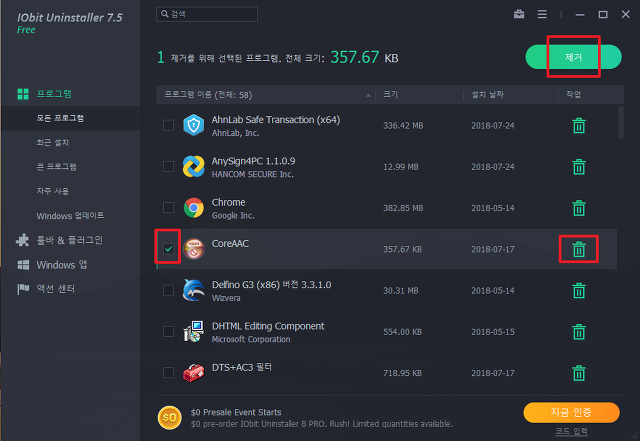Image resolution: width=640 pixels, height=441 pixels.
Task: Select 자주 사용 in sidebar
Action: pyautogui.click(x=53, y=191)
